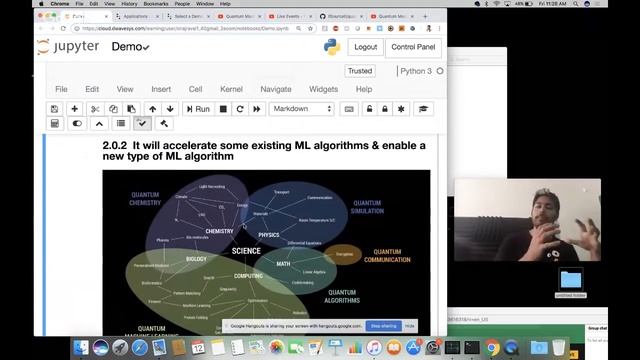Click the Spotlight search icon in menu bar

[x=575, y=4]
